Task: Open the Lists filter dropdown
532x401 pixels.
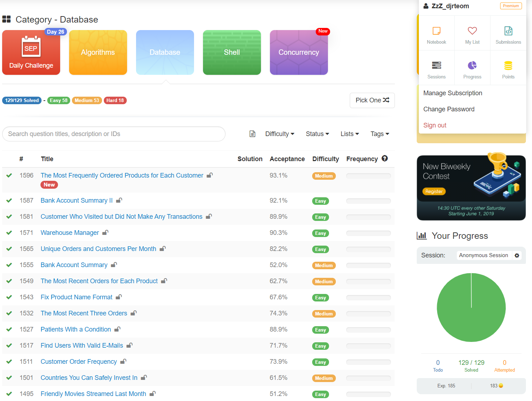Action: click(x=350, y=134)
